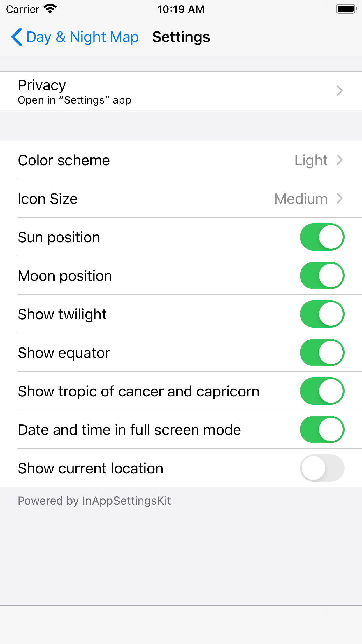The height and width of the screenshot is (644, 362).
Task: Toggle the Show twilight switch
Action: click(322, 314)
